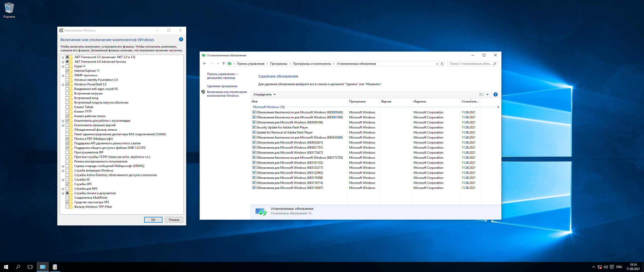This screenshot has width=644, height=272.
Task: Click Отмена in Windows Features dialog
Action: [x=174, y=220]
